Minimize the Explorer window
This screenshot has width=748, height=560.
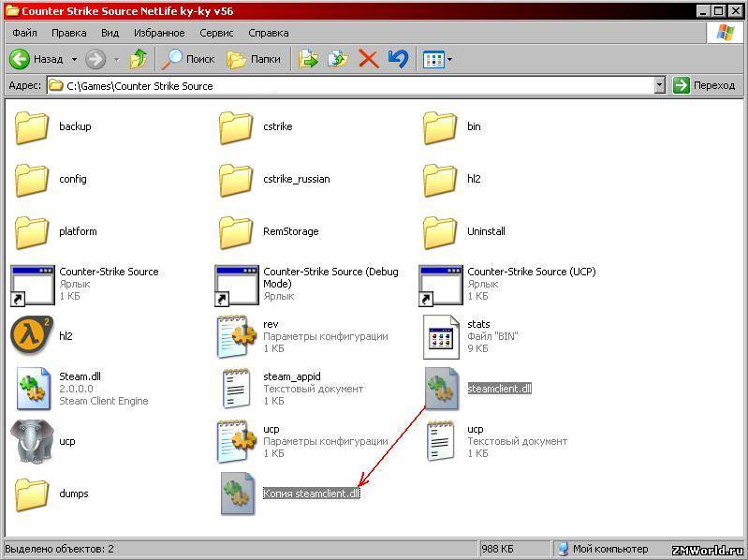pyautogui.click(x=703, y=11)
